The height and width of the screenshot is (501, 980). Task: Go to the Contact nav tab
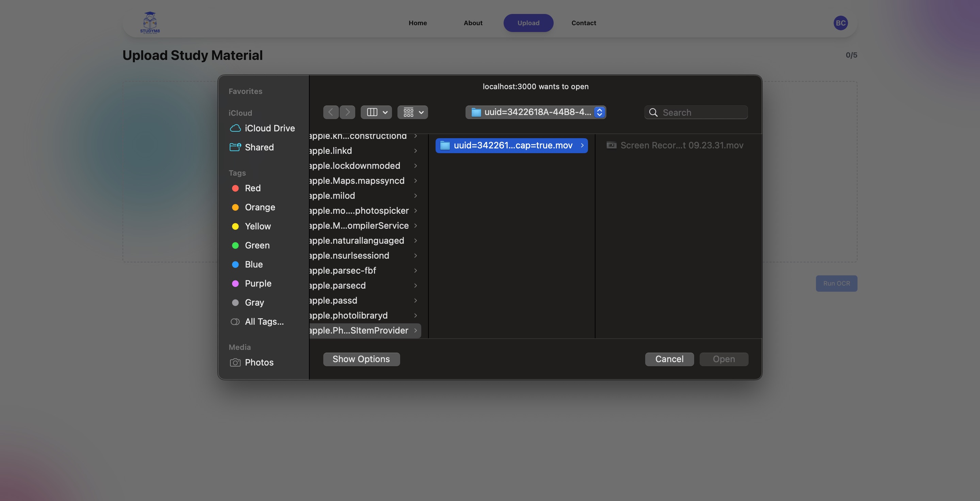click(x=584, y=23)
